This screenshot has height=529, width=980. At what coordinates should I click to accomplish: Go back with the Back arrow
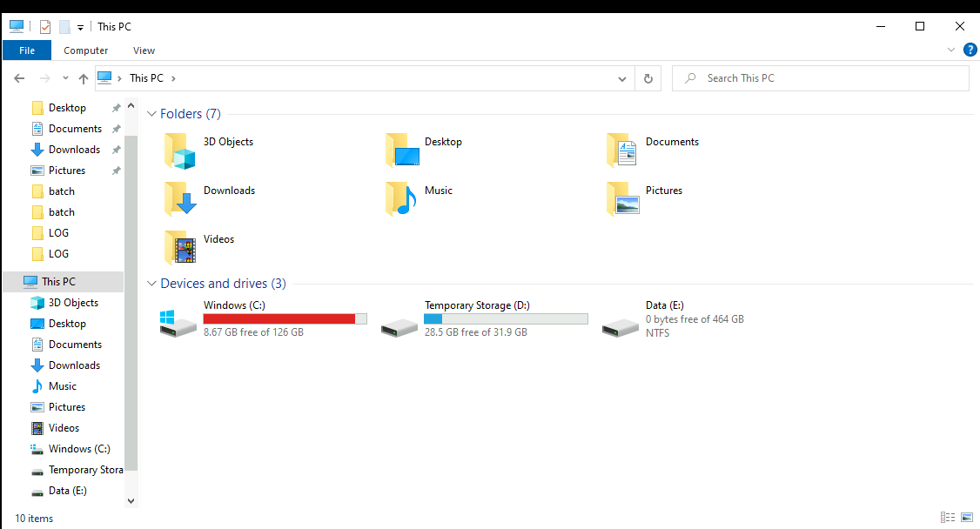click(x=19, y=78)
